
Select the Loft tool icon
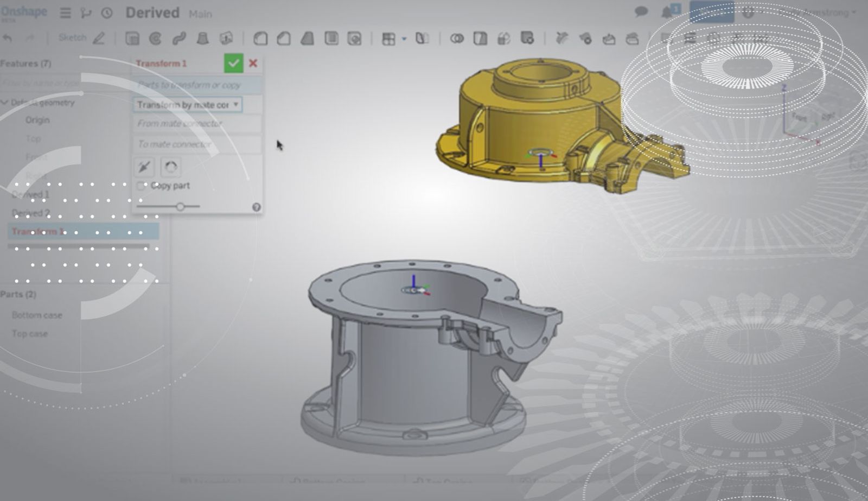(202, 39)
